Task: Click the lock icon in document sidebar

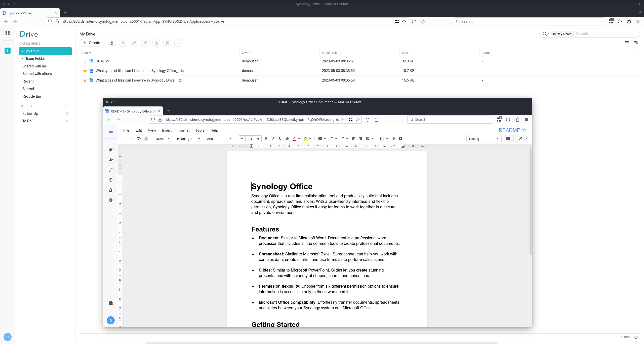Action: coord(111,190)
